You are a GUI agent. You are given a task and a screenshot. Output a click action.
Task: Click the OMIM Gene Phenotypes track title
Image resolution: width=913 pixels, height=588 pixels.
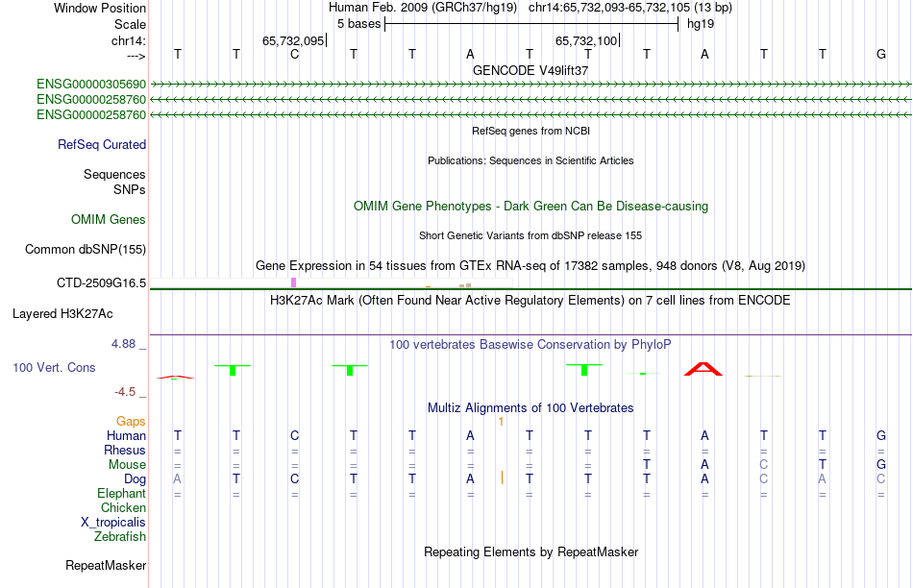point(531,207)
